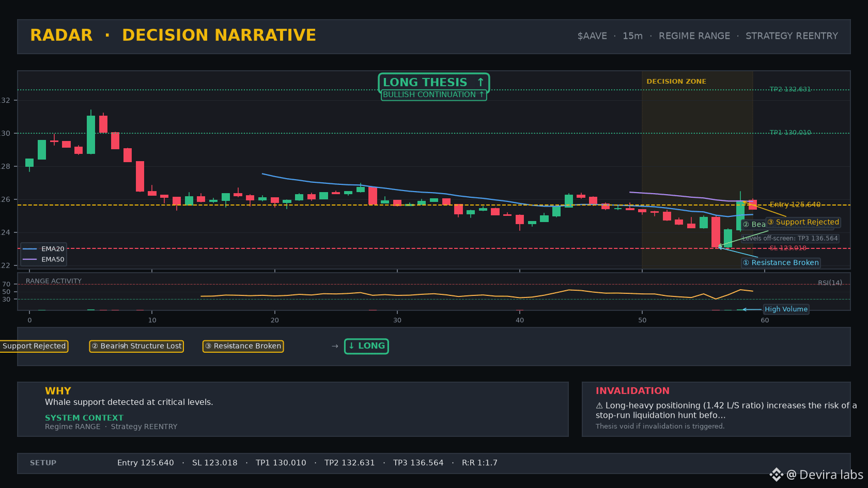Viewport: 868px width, 488px height.
Task: Click the Devira labs logo icon
Action: 776,475
